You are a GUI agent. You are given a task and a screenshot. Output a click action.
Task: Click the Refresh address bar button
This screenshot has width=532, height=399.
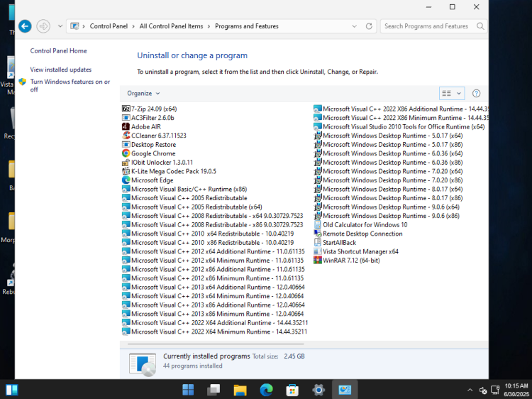369,26
